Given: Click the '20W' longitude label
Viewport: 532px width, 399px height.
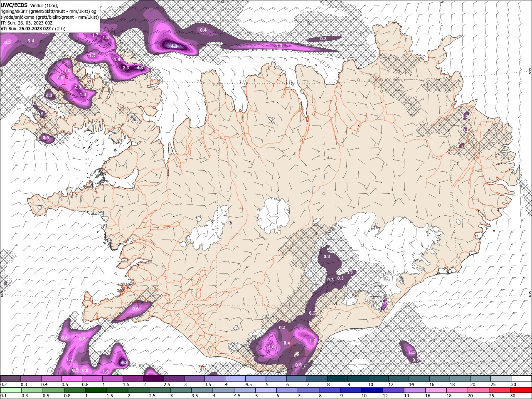Looking at the screenshot, I should [220, 2].
